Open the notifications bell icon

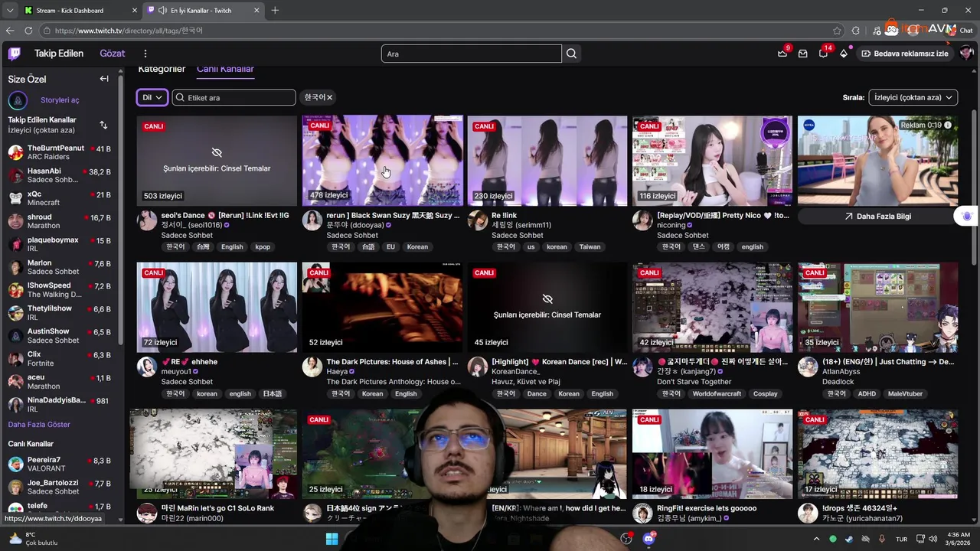(823, 54)
